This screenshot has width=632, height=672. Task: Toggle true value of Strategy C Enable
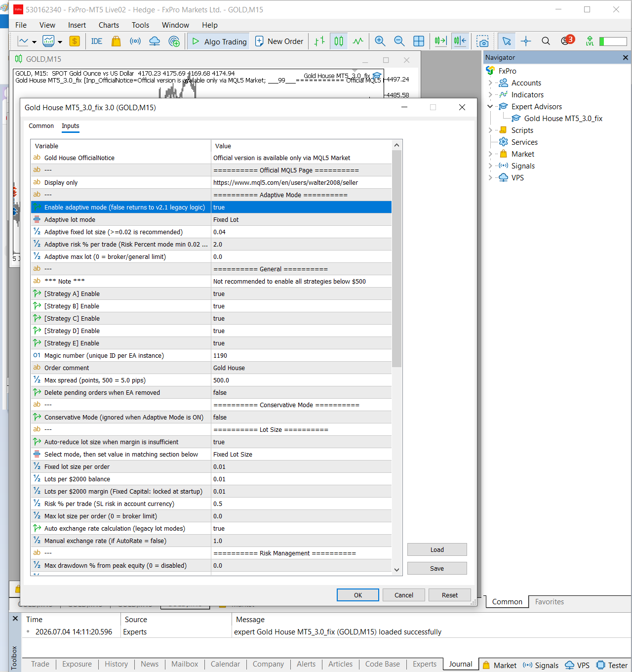pyautogui.click(x=301, y=319)
